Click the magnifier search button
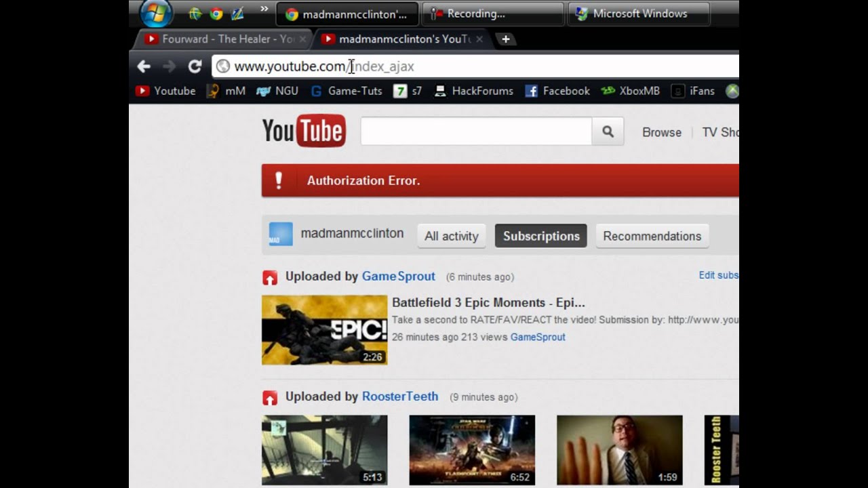Viewport: 868px width, 488px height. point(608,131)
